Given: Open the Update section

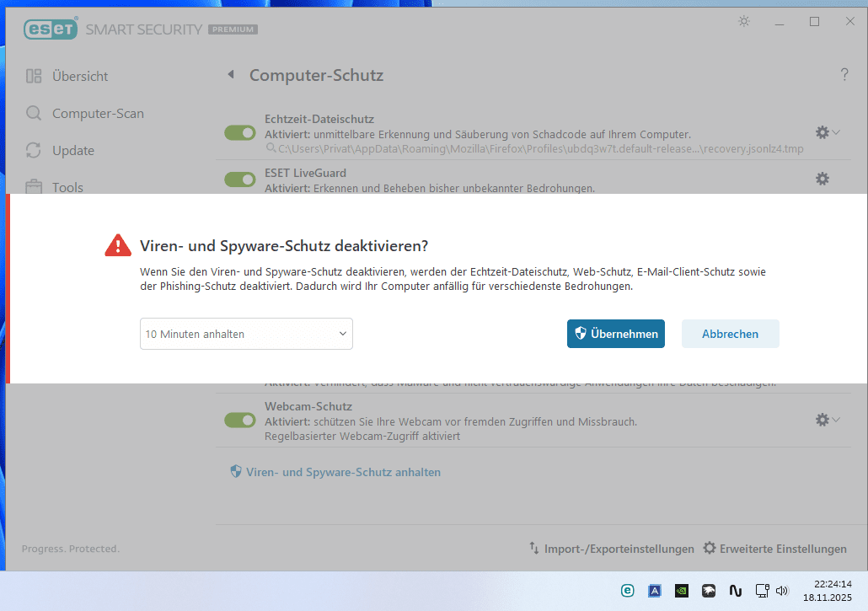Looking at the screenshot, I should (73, 151).
